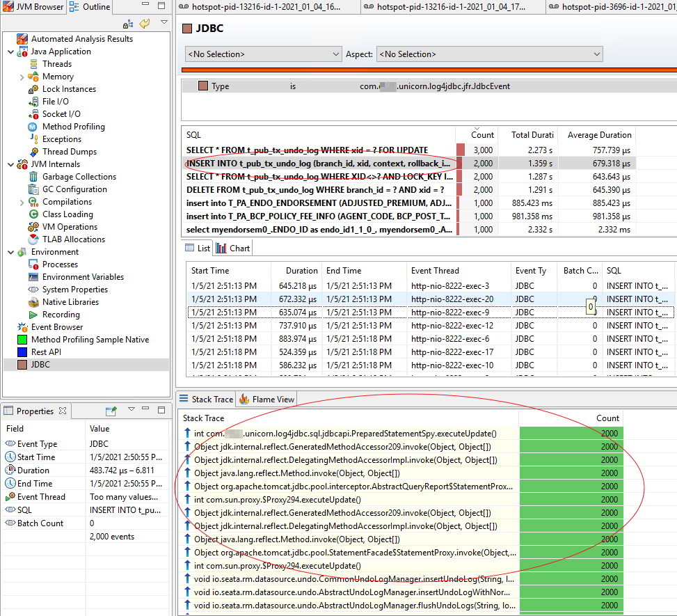Switch to the Flame View tab

coord(266,399)
